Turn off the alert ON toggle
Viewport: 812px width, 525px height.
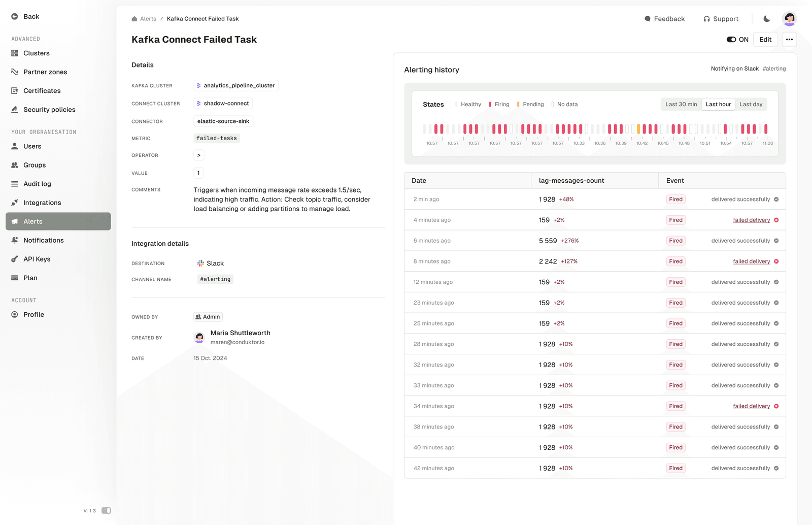click(x=731, y=39)
